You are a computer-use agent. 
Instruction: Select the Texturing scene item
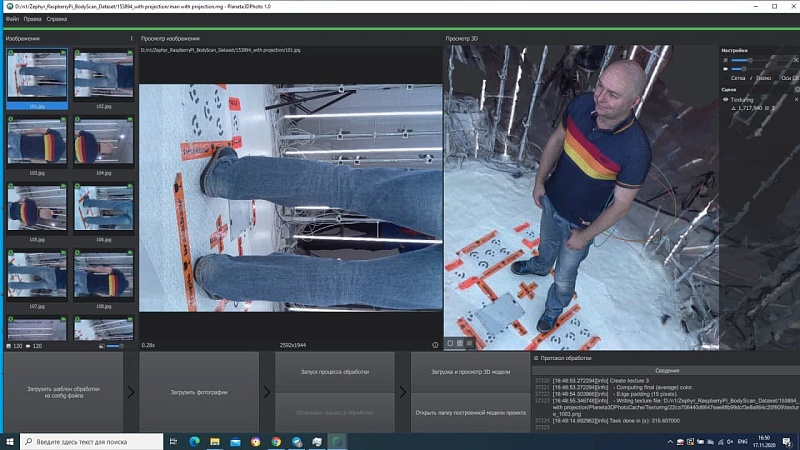coord(742,100)
